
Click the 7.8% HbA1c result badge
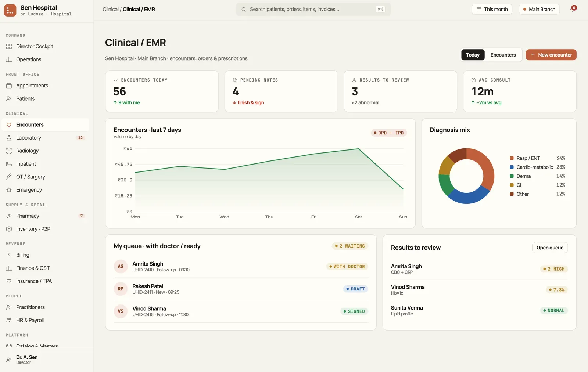point(557,290)
